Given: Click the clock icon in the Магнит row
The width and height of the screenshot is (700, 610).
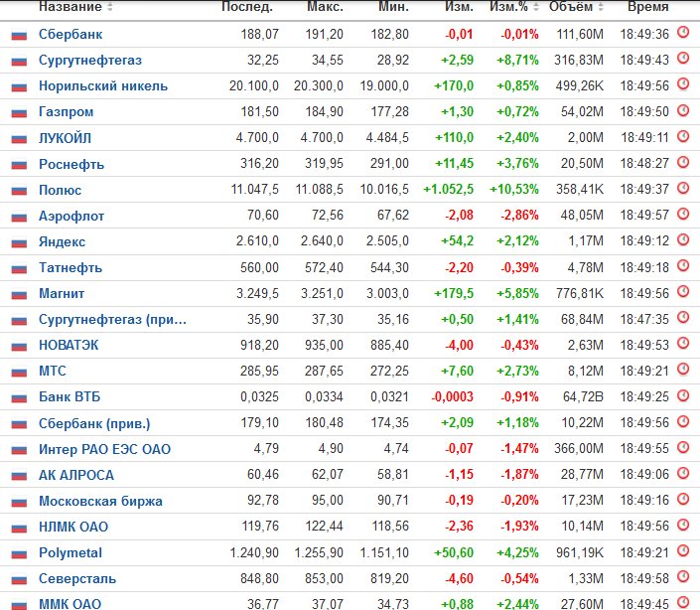Looking at the screenshot, I should tap(683, 292).
